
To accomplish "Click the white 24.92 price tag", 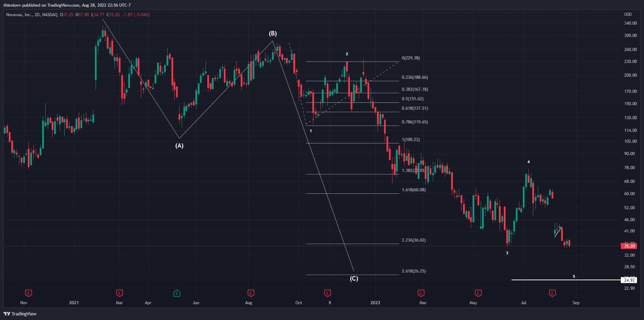I will point(629,280).
